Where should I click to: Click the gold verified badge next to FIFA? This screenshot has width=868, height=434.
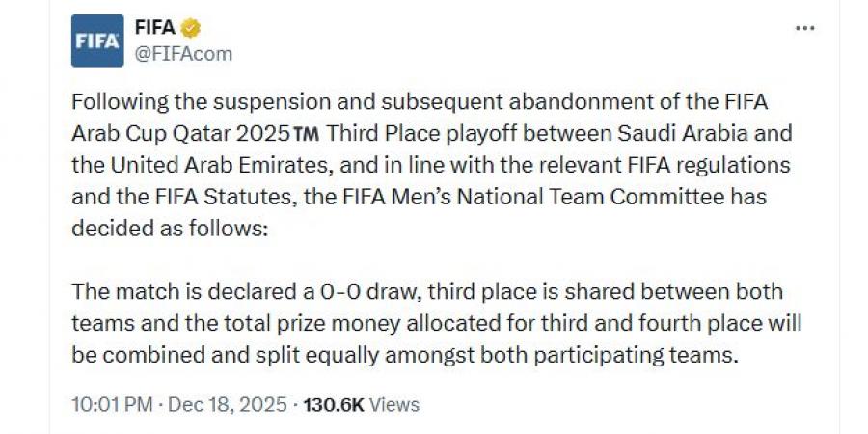(x=192, y=28)
